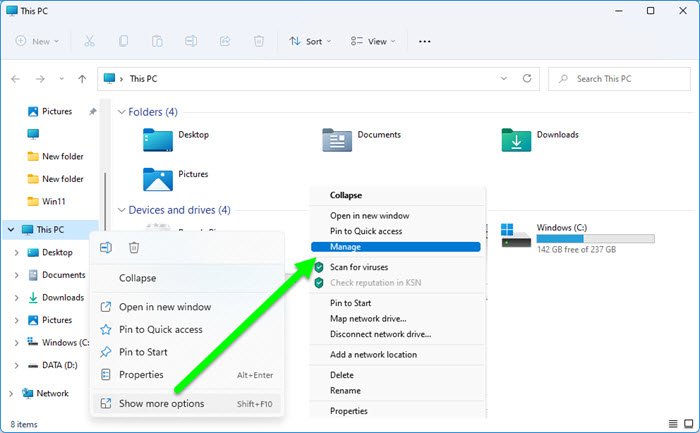
Task: Go back with the left arrow
Action: coord(16,79)
